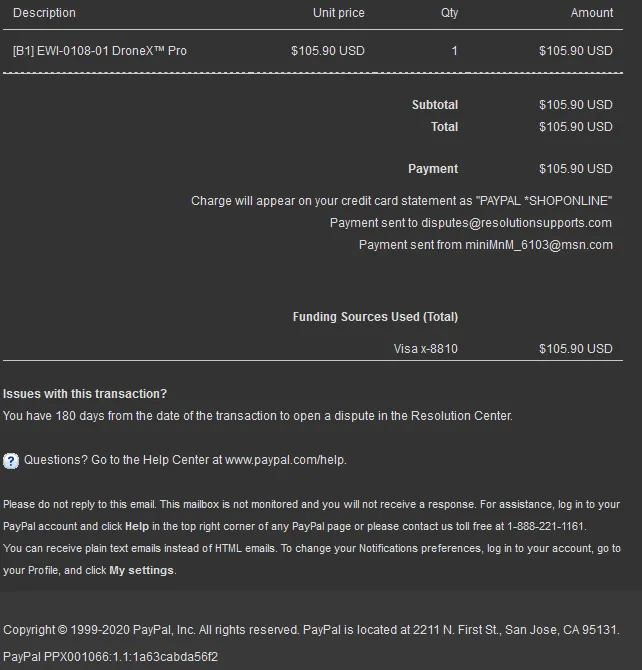Screen dimensions: 642x670
Task: Click the Amount column header
Action: point(592,13)
